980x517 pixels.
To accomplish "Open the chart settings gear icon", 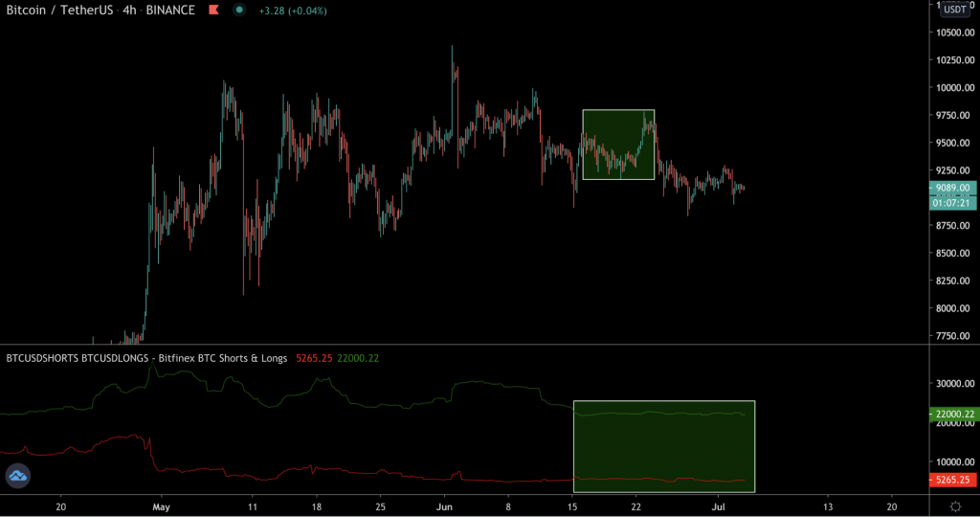I will (x=954, y=506).
